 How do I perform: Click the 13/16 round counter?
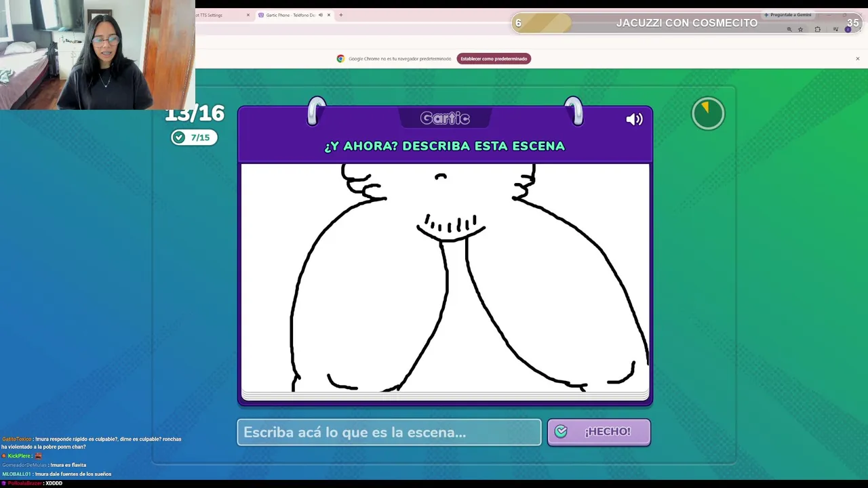(195, 114)
